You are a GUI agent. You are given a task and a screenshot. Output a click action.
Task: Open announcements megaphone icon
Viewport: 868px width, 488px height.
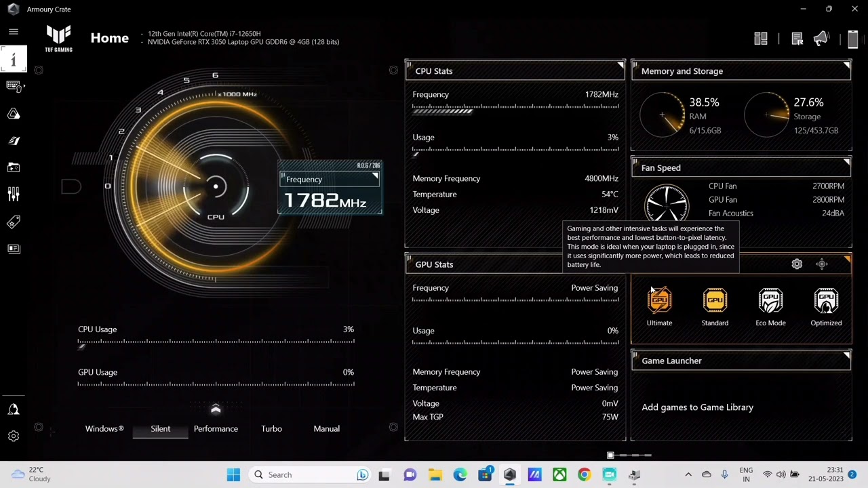pyautogui.click(x=821, y=39)
